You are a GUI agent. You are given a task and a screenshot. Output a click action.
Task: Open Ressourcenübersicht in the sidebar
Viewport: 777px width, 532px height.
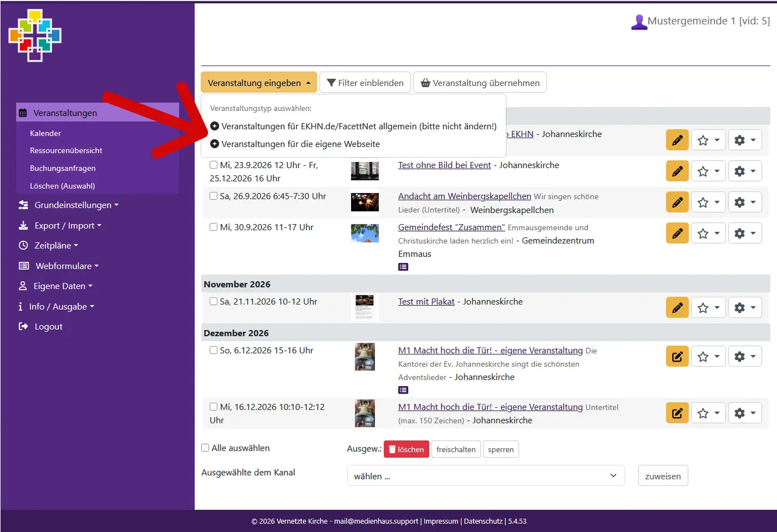66,150
